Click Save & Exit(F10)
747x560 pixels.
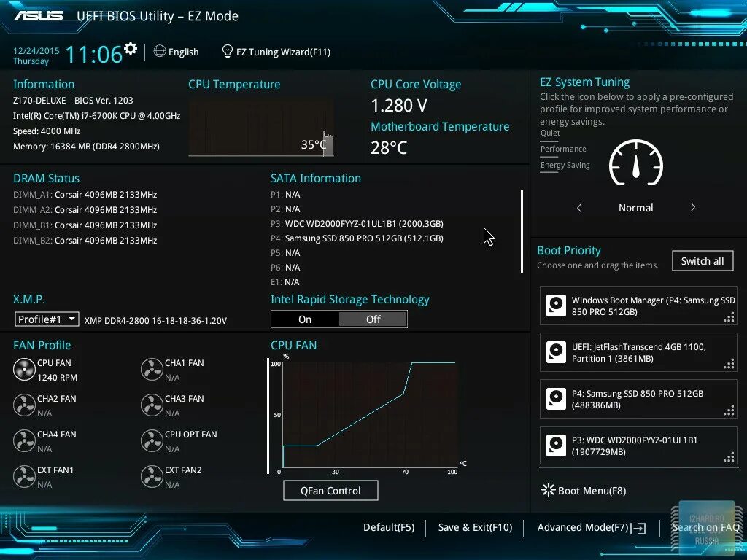[x=475, y=527]
